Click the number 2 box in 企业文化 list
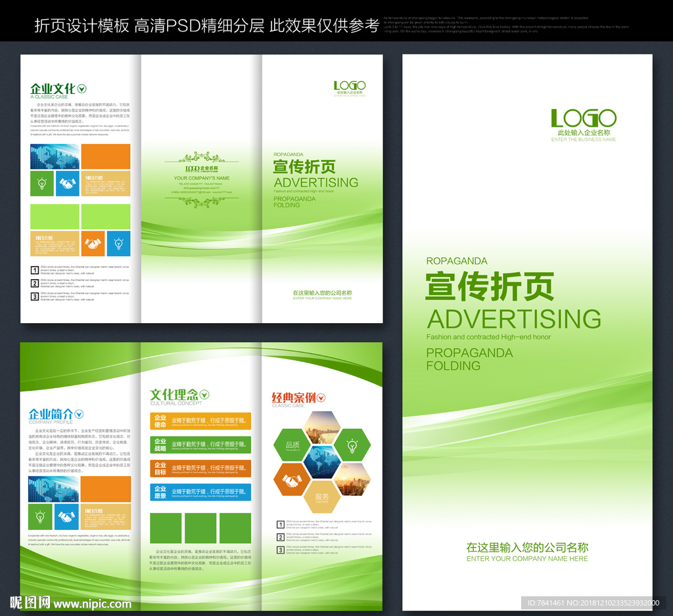 (35, 283)
